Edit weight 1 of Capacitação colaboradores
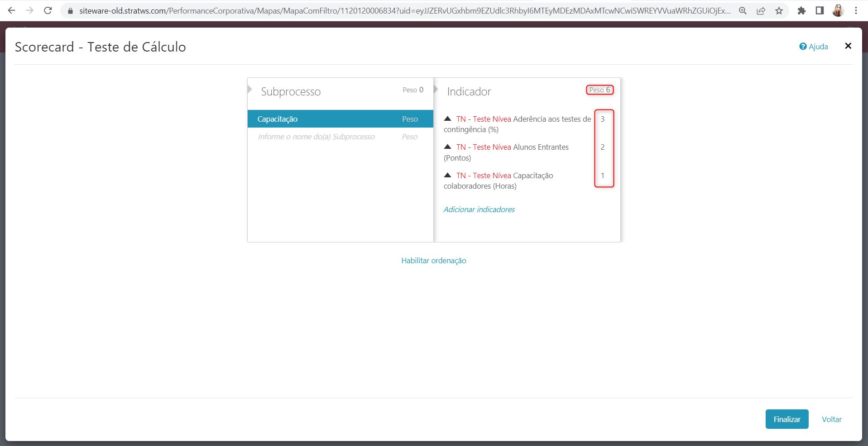Image resolution: width=868 pixels, height=446 pixels. (x=603, y=176)
